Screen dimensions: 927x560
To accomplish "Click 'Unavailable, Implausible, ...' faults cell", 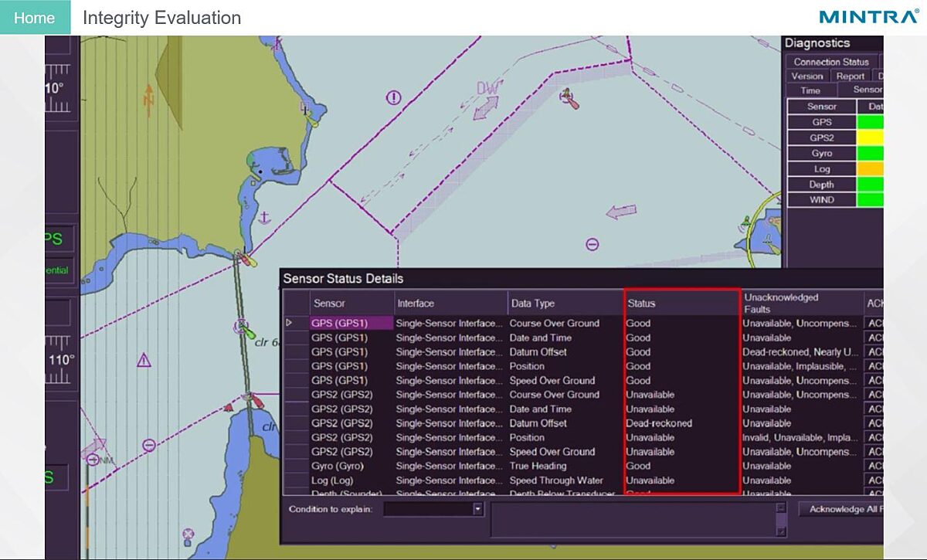I will pyautogui.click(x=802, y=366).
